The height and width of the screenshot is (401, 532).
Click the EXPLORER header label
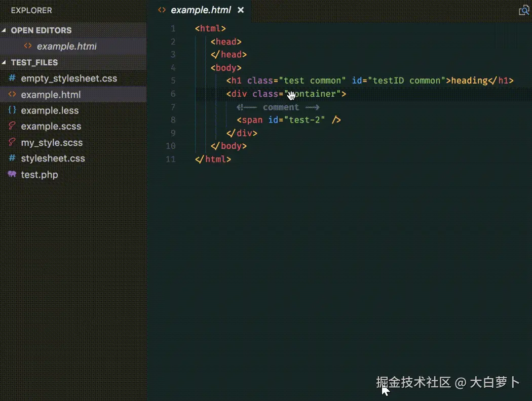tap(31, 10)
